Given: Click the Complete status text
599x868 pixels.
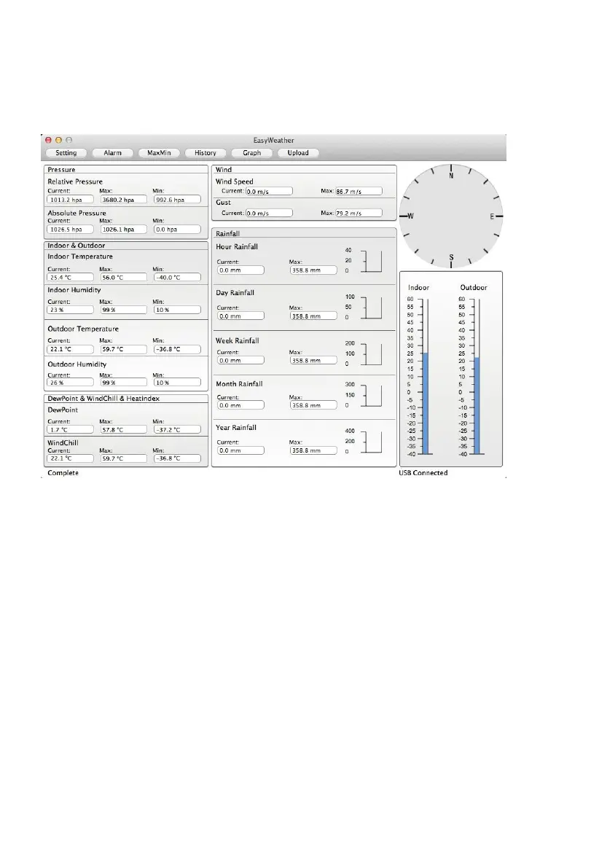Looking at the screenshot, I should click(x=63, y=473).
